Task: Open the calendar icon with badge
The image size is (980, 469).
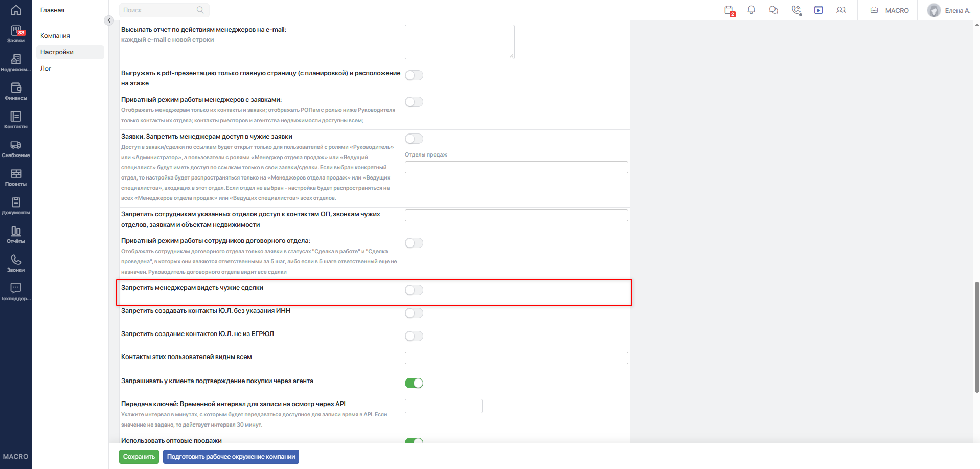Action: (x=729, y=10)
